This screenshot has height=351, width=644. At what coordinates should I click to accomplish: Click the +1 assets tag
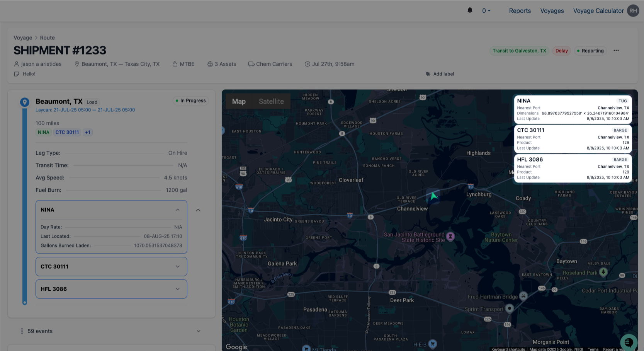(88, 132)
